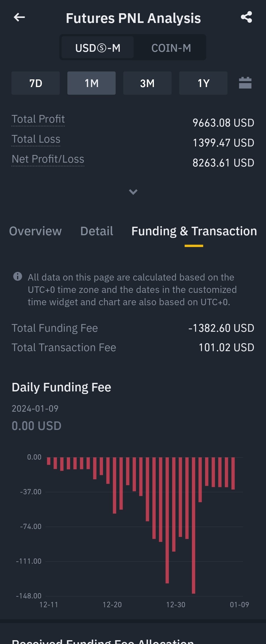The width and height of the screenshot is (266, 644).
Task: Open the custom date calendar icon
Action: coord(245,83)
